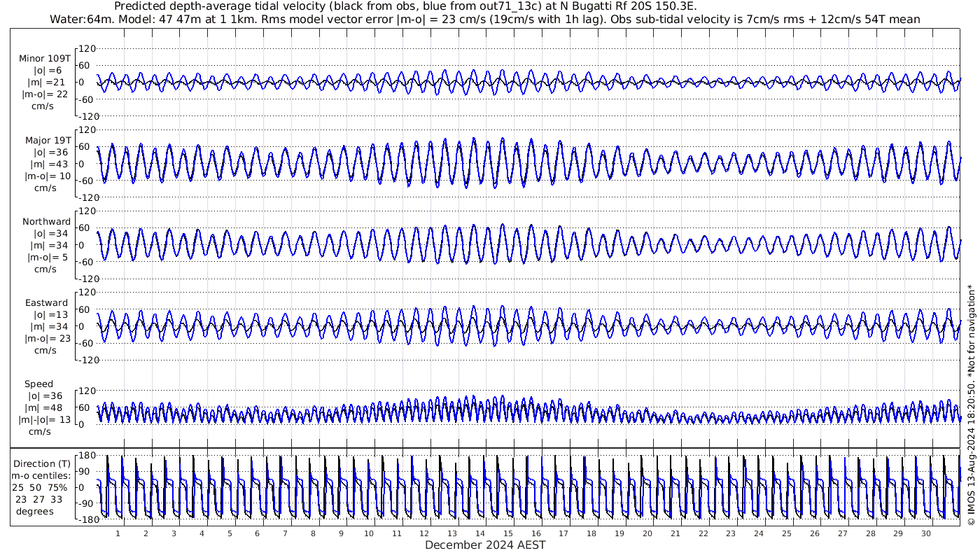The height and width of the screenshot is (560, 980).
Task: Click the 'December 2024 AEST' axis title
Action: click(485, 545)
